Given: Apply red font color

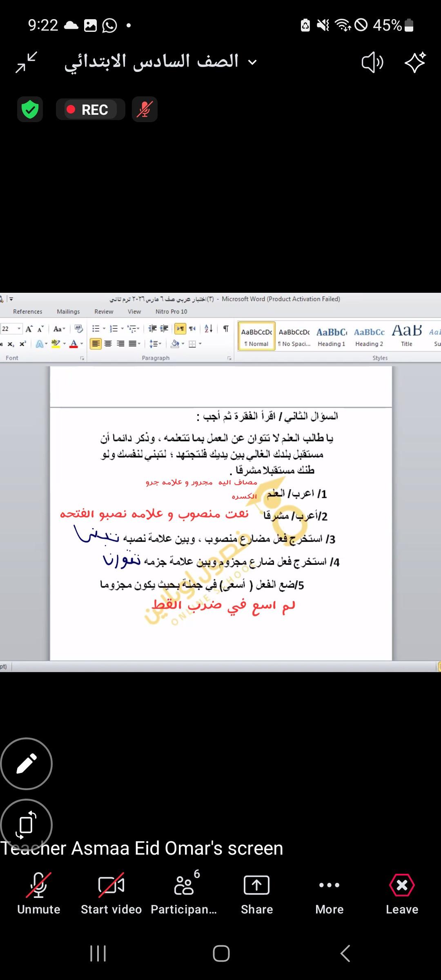Looking at the screenshot, I should [73, 344].
